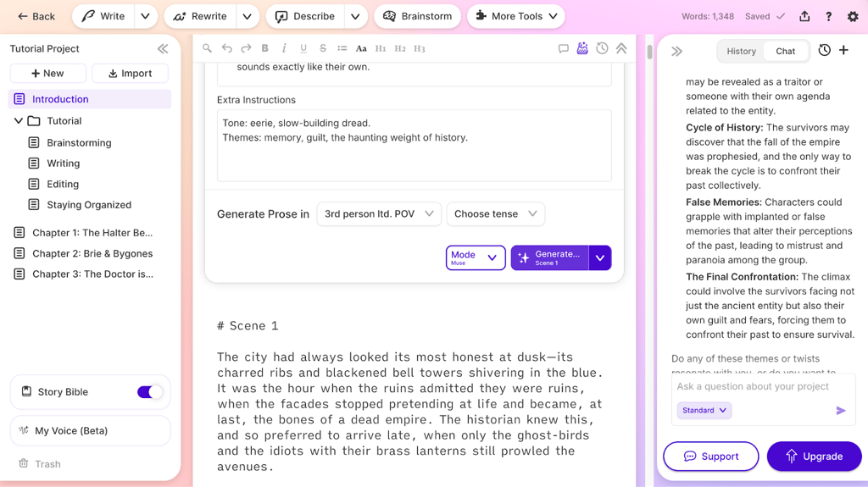
Task: Open revision history clock icon in editor
Action: point(602,49)
